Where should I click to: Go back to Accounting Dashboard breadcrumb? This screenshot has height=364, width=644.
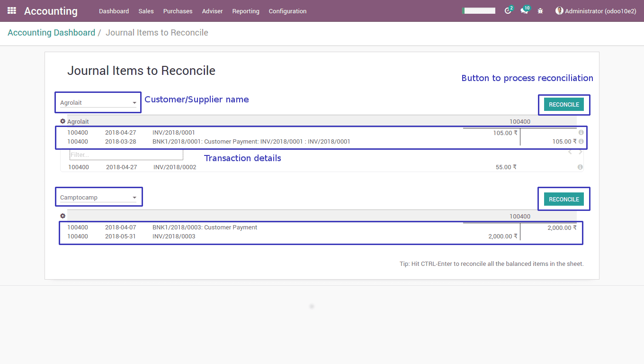[51, 33]
